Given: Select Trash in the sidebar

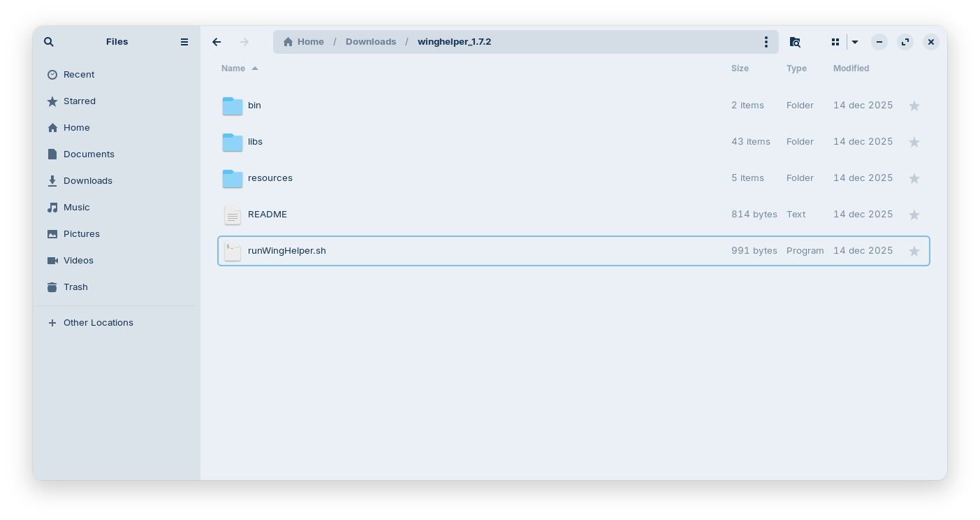Looking at the screenshot, I should click(75, 287).
